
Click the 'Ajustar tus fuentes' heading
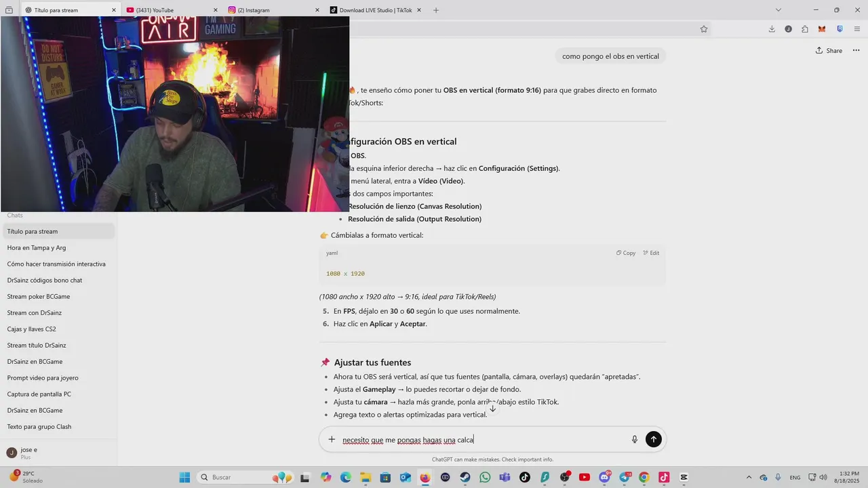(372, 363)
